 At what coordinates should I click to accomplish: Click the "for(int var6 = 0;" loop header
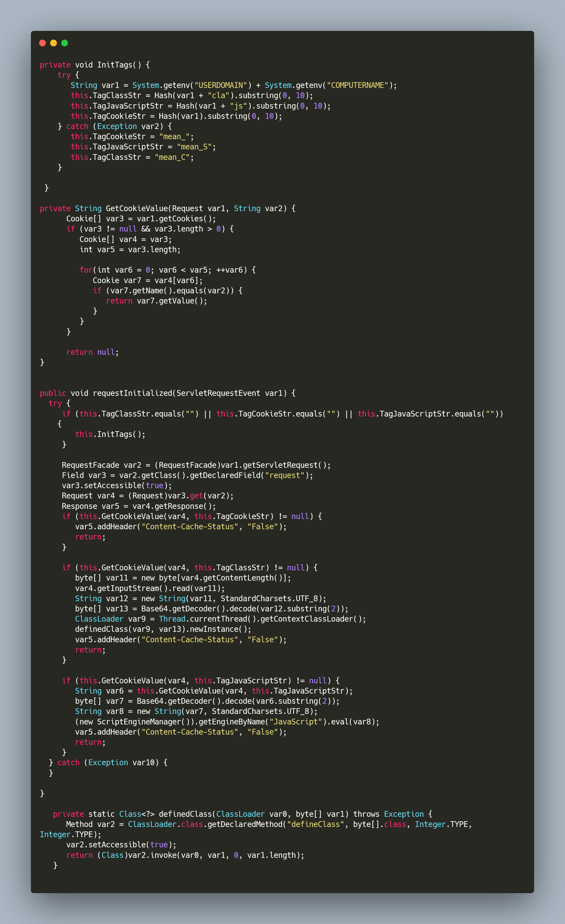click(x=168, y=270)
